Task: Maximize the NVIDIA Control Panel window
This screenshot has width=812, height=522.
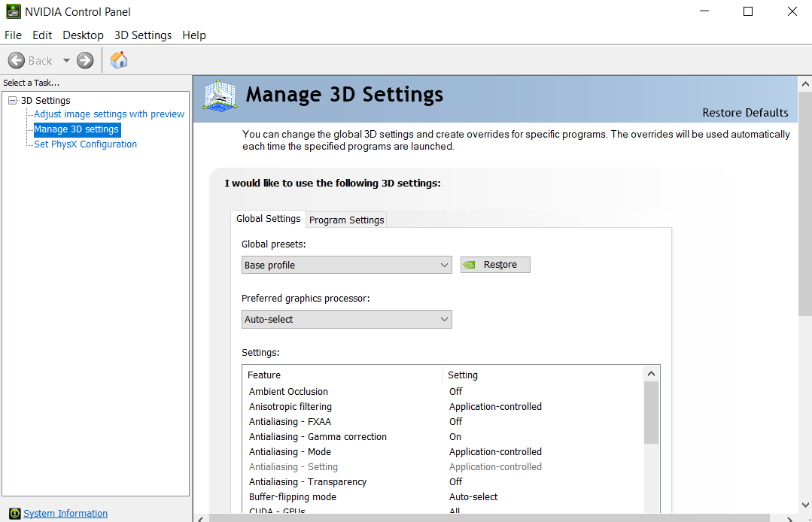Action: pos(748,11)
